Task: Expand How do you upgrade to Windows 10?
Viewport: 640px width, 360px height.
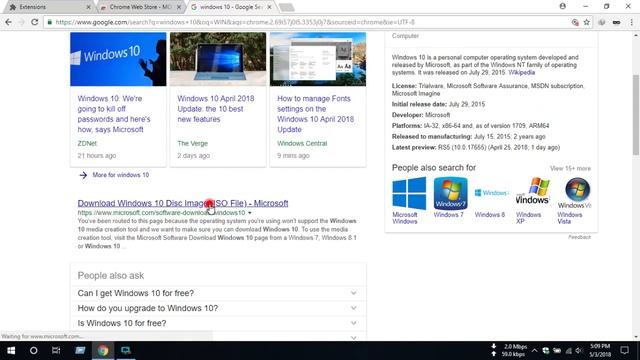Action: [x=218, y=308]
